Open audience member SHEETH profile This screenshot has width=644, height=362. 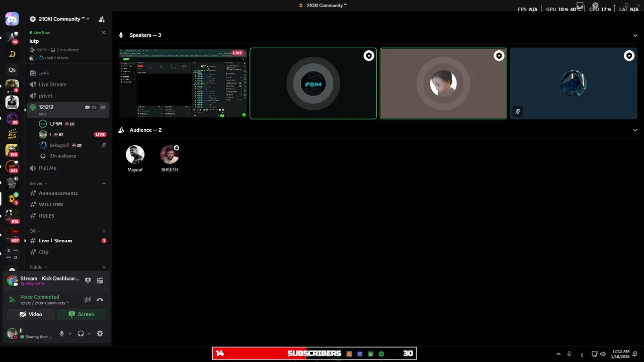(x=170, y=159)
